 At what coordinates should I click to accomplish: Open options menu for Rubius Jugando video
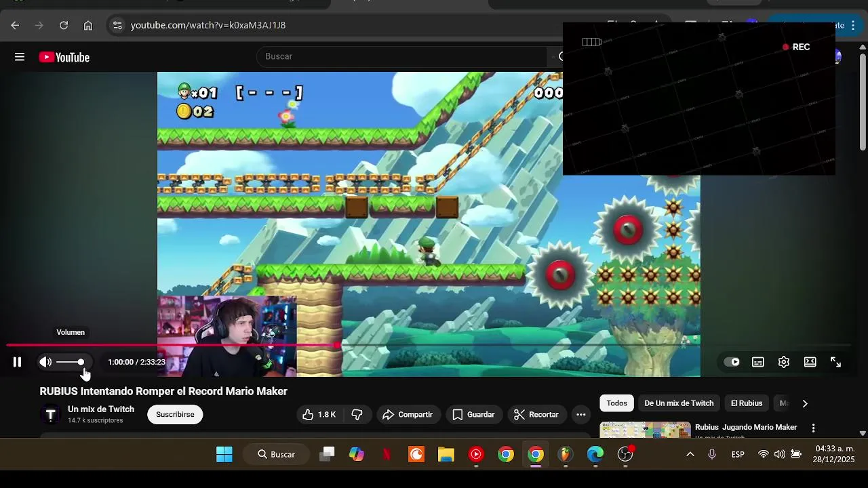click(x=813, y=428)
